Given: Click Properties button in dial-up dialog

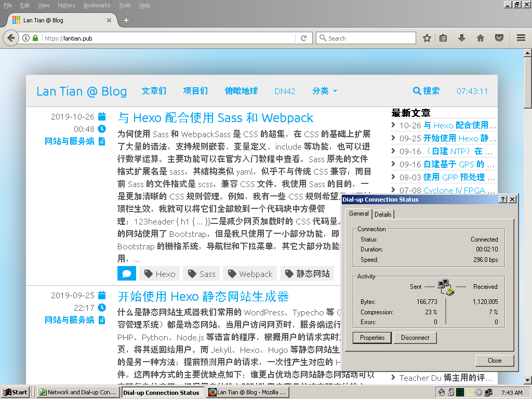Looking at the screenshot, I should [372, 338].
